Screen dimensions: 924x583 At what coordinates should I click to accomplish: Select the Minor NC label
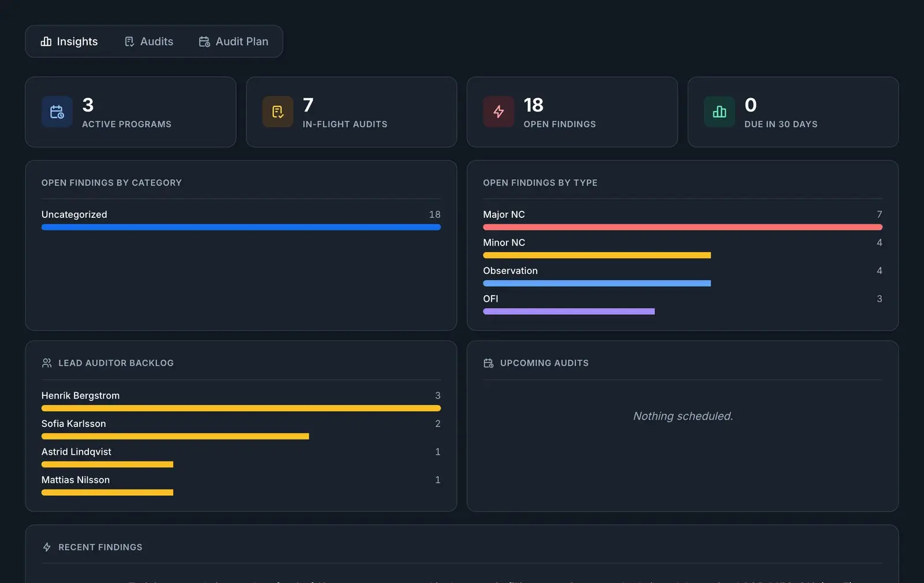pyautogui.click(x=504, y=243)
